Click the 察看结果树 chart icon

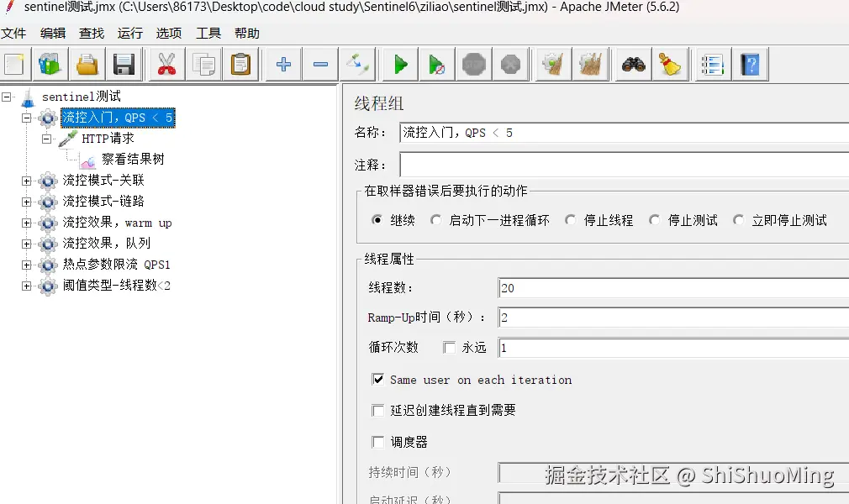(87, 160)
